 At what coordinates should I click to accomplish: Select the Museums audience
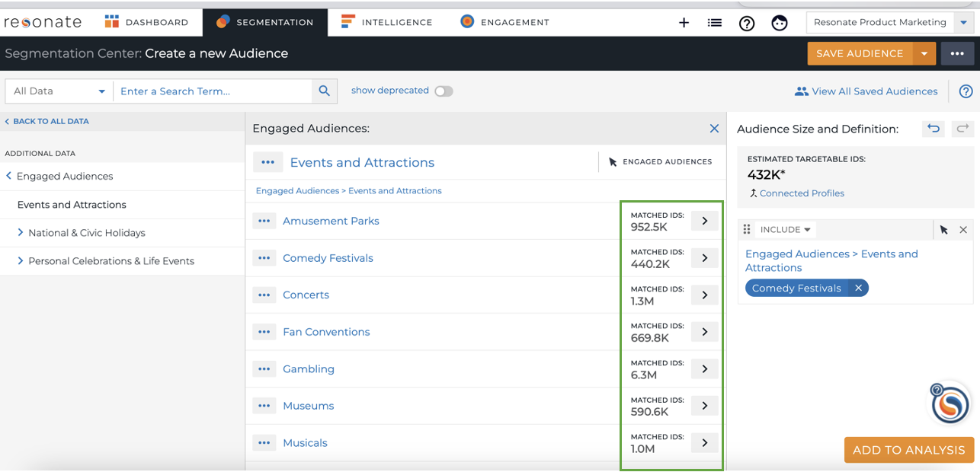point(308,406)
